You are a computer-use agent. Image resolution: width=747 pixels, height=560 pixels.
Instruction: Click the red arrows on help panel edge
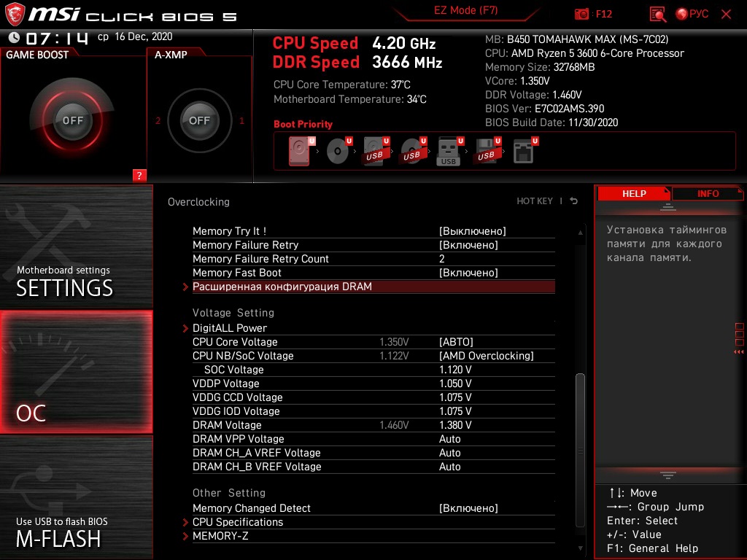738,352
